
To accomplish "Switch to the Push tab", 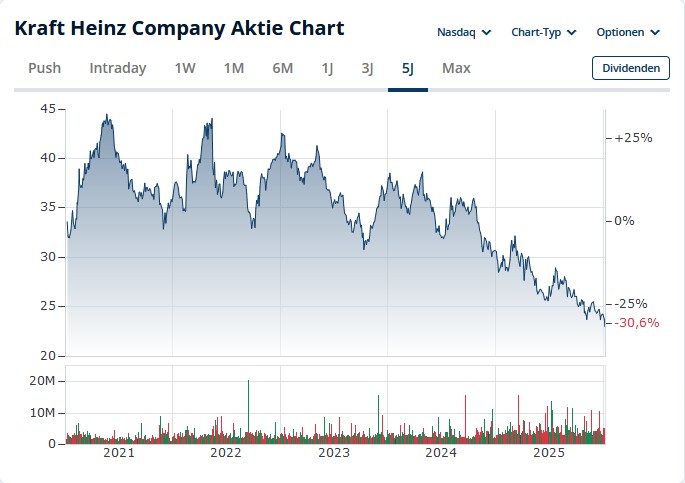I will click(x=44, y=68).
